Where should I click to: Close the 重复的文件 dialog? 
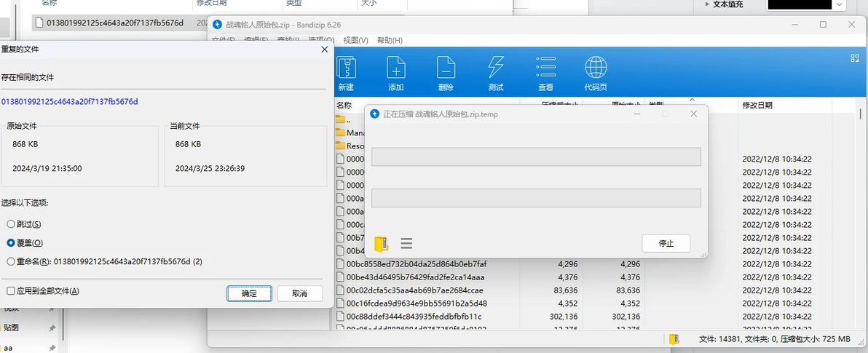tap(324, 49)
